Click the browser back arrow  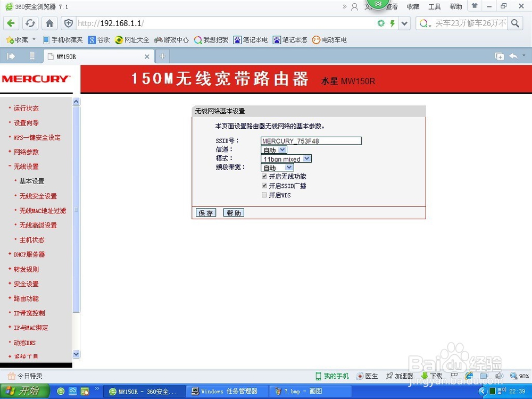pyautogui.click(x=11, y=23)
